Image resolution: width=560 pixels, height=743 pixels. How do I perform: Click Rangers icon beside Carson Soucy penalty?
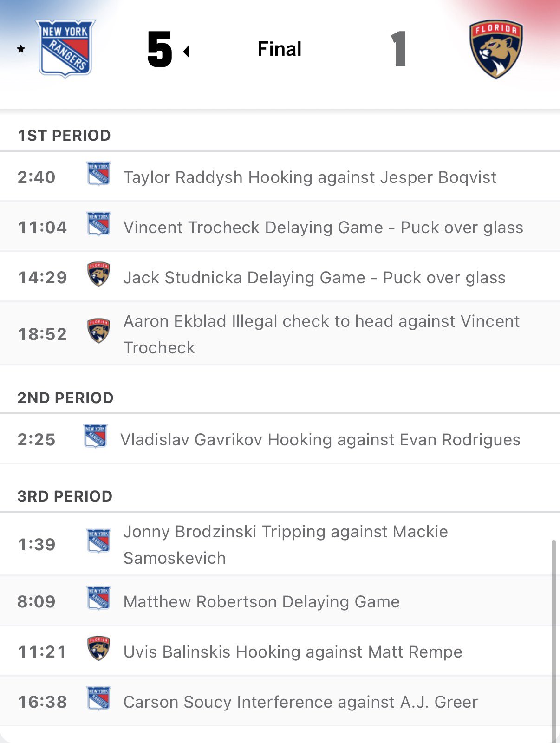(x=98, y=698)
